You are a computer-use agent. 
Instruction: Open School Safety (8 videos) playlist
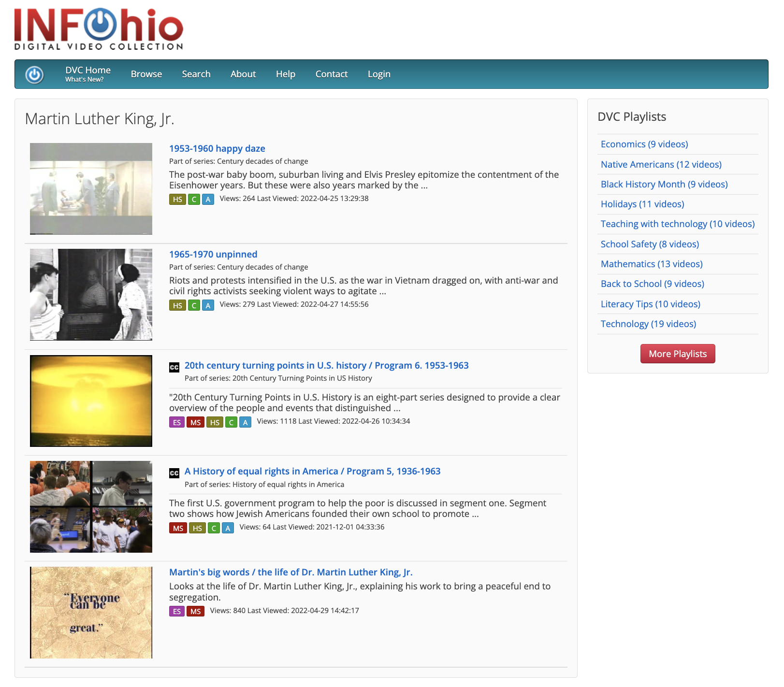pos(650,244)
